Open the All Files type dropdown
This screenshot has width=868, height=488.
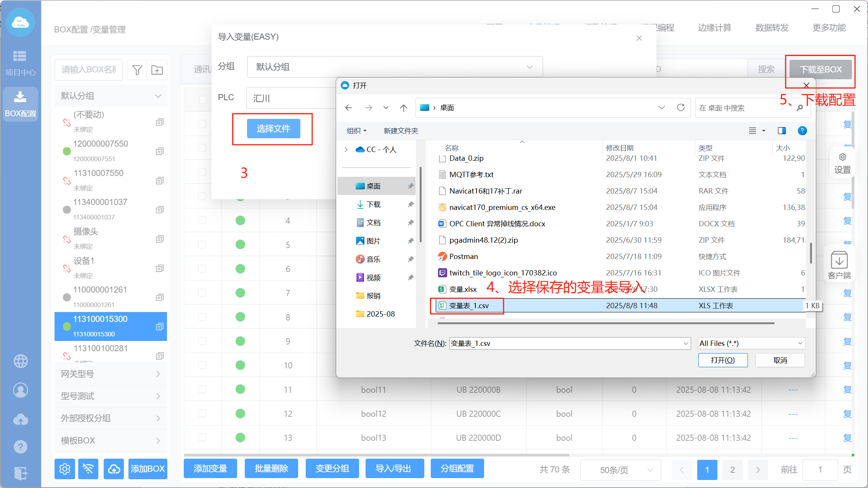[x=751, y=343]
